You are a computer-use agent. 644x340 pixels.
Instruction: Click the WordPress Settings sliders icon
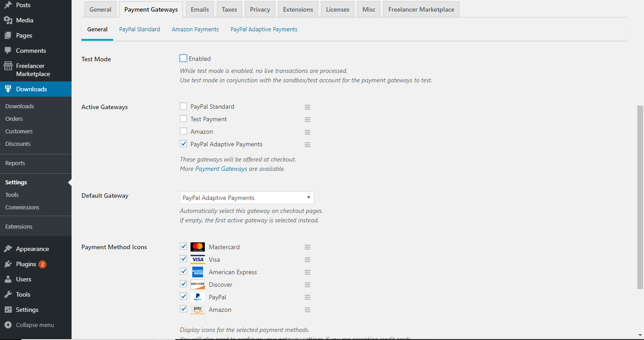pos(8,310)
